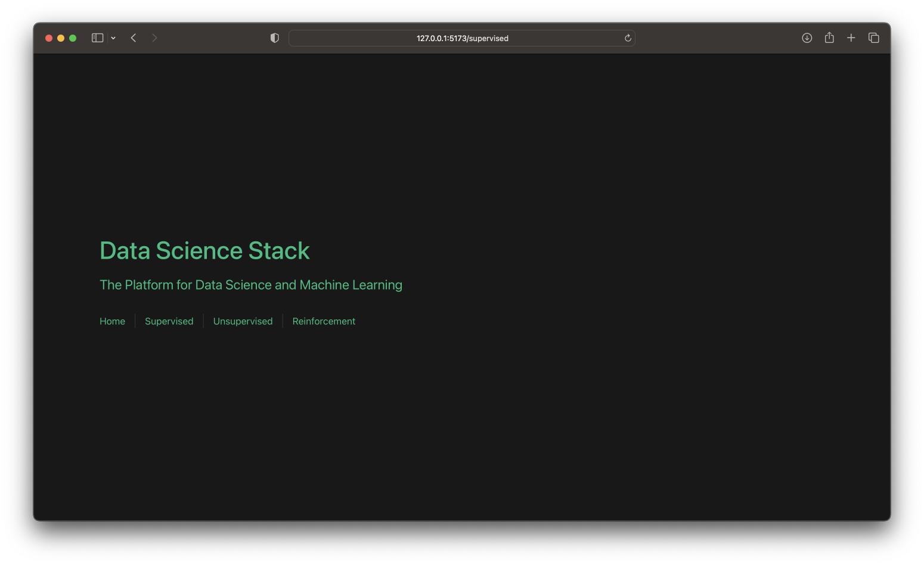Go forward to the next page
The height and width of the screenshot is (565, 924).
pos(154,38)
